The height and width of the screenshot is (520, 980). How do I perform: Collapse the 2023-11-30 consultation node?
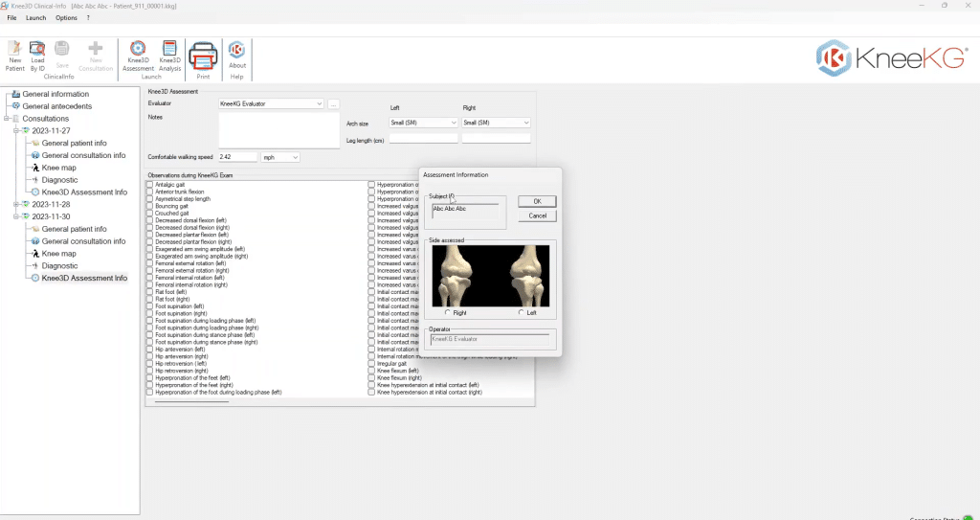(x=16, y=216)
